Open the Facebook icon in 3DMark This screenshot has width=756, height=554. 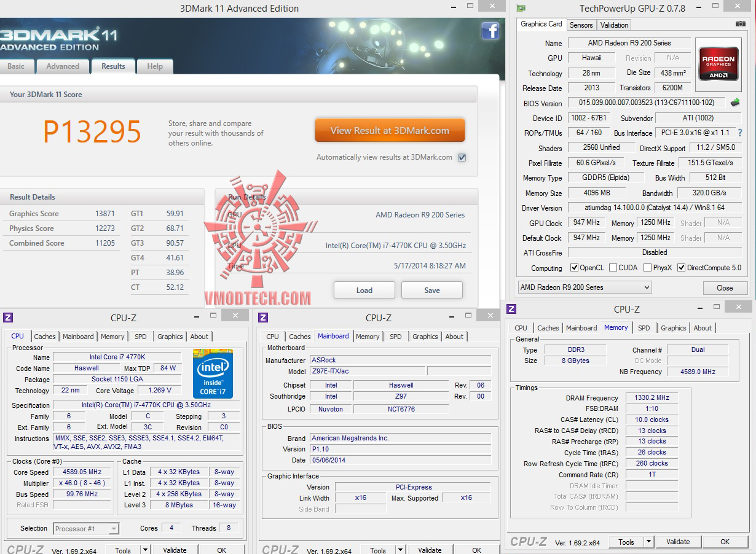pyautogui.click(x=490, y=31)
